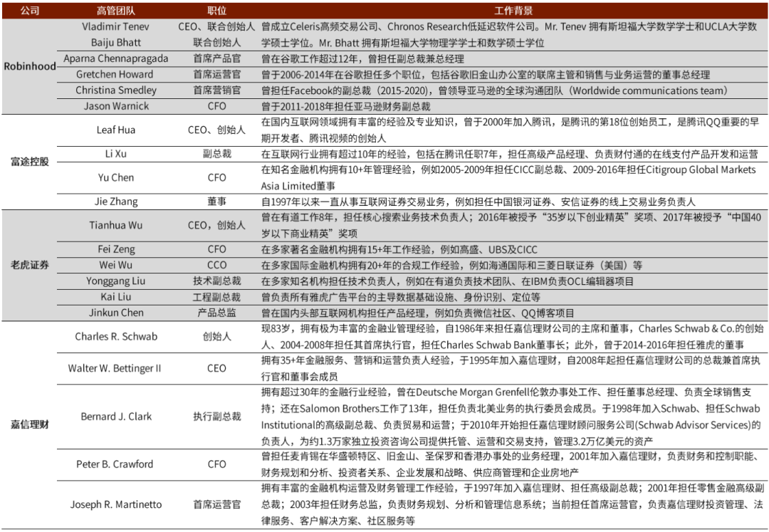Click the name Bernard J. Clark
Image resolution: width=769 pixels, height=532 pixels.
coord(116,417)
